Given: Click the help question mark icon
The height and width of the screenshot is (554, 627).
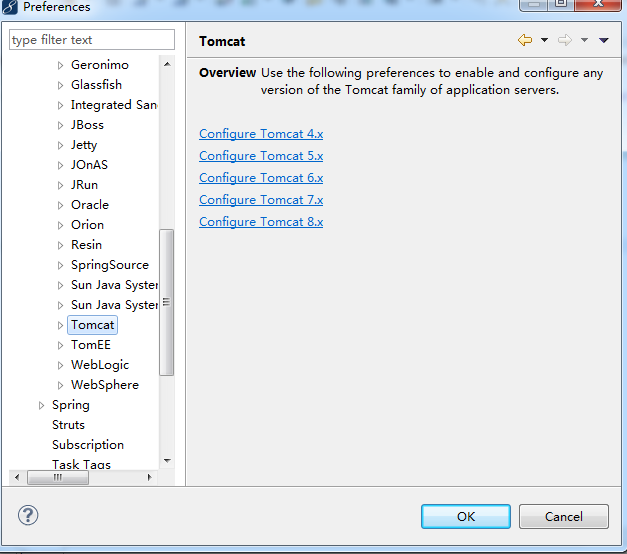Looking at the screenshot, I should 28,515.
